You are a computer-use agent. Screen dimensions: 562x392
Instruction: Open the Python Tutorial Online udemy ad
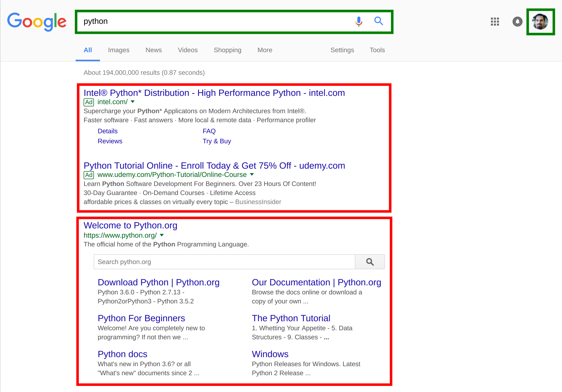[x=214, y=166]
